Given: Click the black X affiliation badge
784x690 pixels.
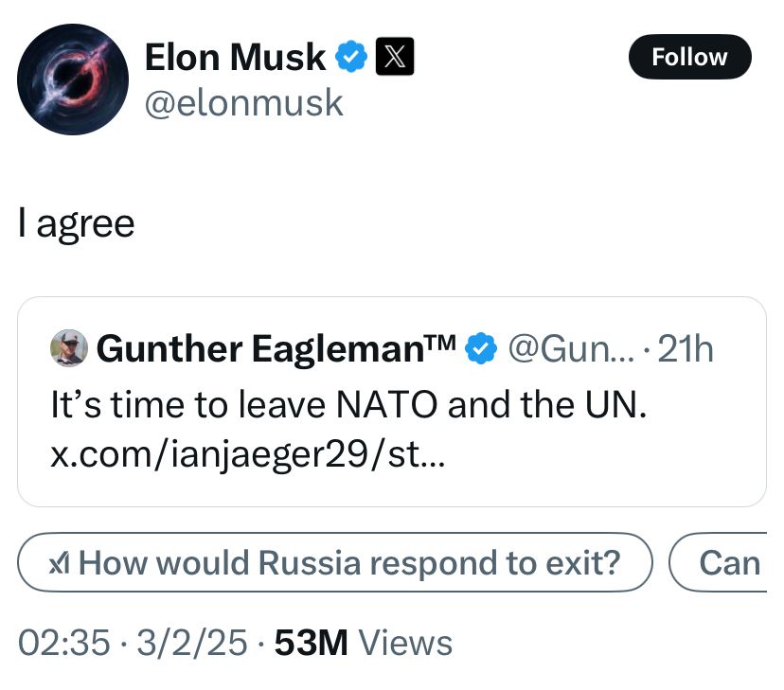Looking at the screenshot, I should pos(395,57).
